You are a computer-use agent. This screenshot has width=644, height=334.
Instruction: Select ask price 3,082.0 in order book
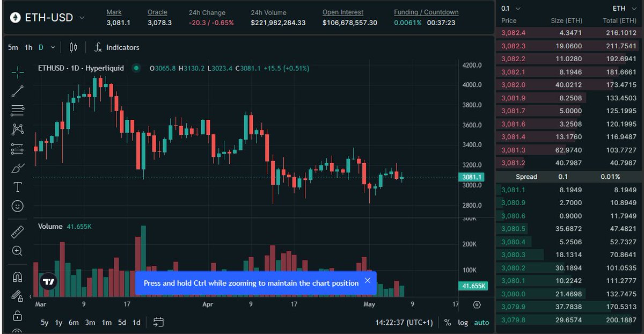point(513,84)
